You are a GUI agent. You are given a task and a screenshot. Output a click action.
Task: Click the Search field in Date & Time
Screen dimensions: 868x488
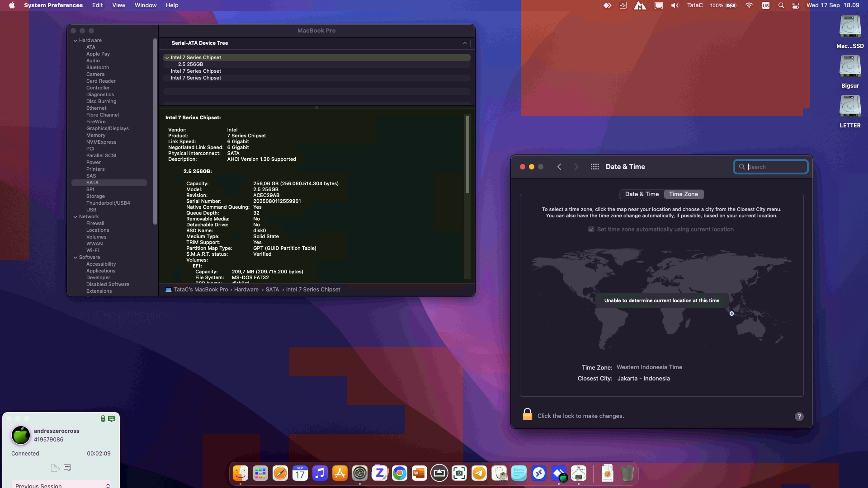point(775,167)
